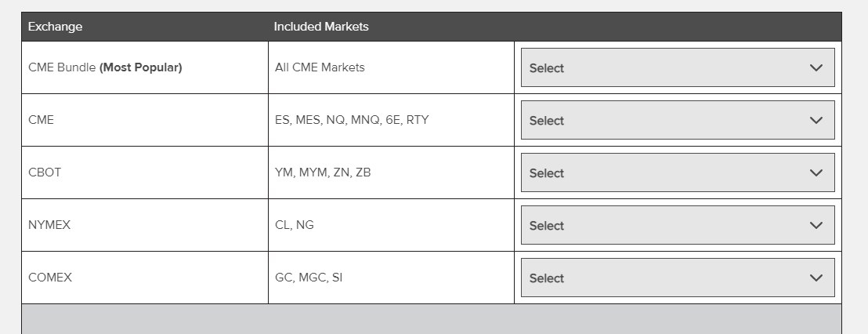This screenshot has width=868, height=334.
Task: Click the chevron arrow in CME Bundle row
Action: pos(816,68)
